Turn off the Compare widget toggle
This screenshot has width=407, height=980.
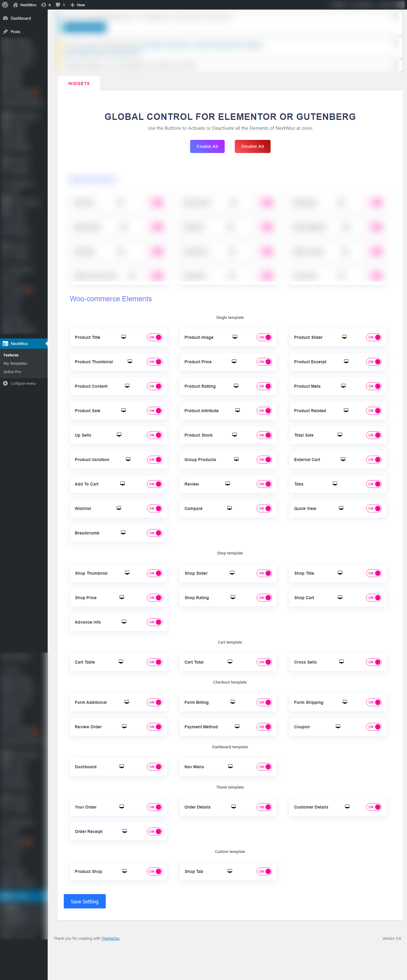tap(264, 509)
